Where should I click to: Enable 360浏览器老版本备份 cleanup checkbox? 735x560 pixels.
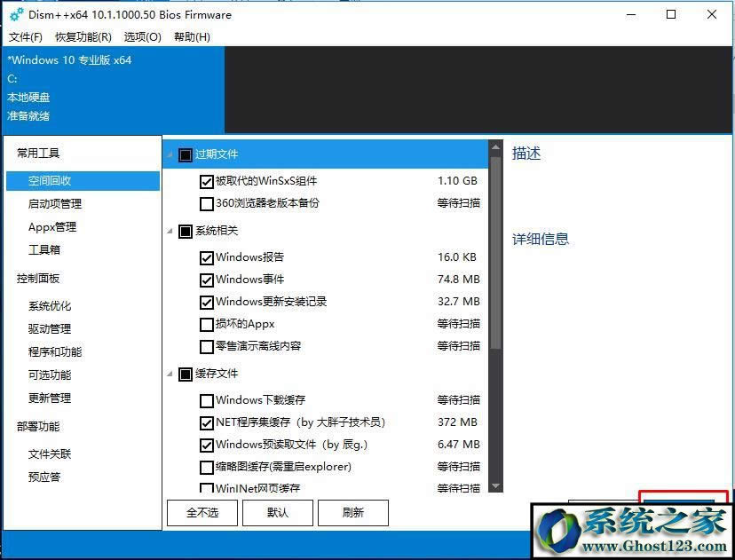(x=207, y=204)
